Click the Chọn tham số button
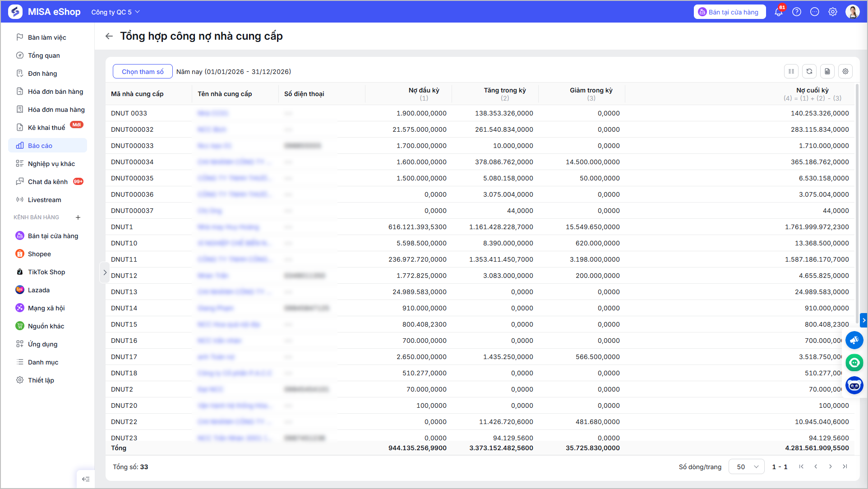The image size is (868, 489). pyautogui.click(x=143, y=71)
